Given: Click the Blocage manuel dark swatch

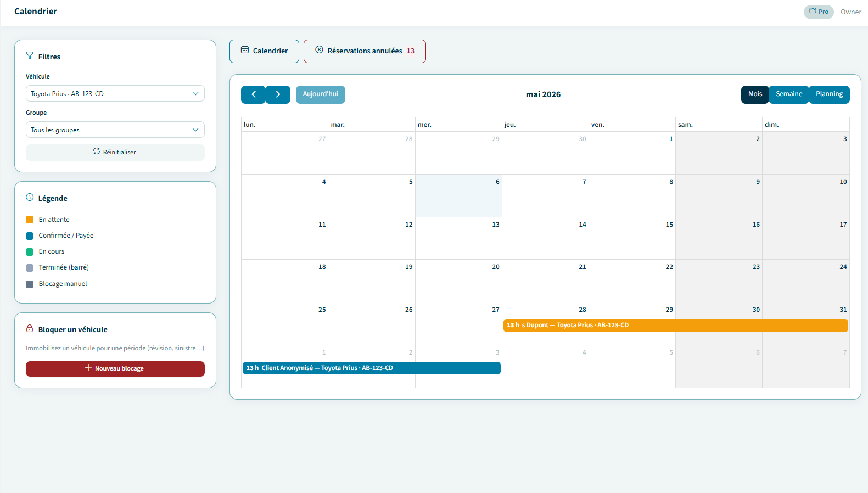Looking at the screenshot, I should point(30,284).
